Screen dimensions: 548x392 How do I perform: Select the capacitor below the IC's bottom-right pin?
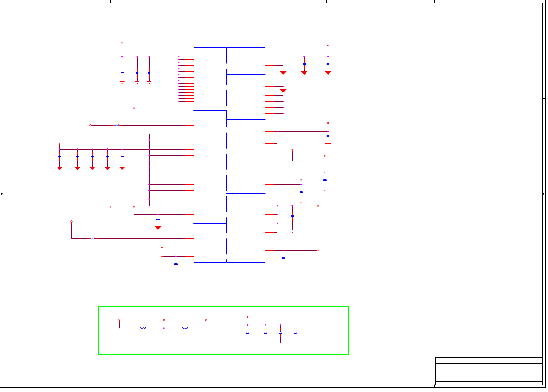(x=283, y=258)
